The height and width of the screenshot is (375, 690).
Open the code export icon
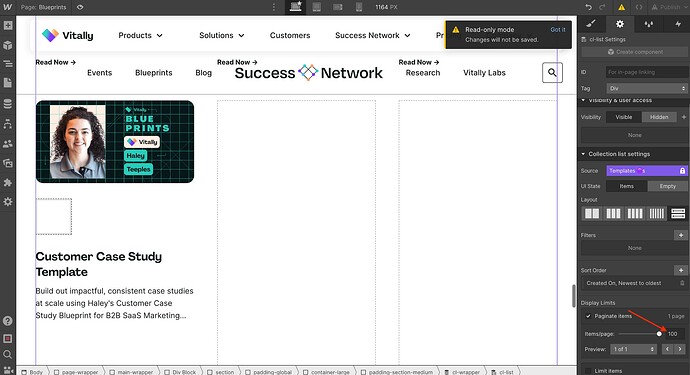coord(639,7)
